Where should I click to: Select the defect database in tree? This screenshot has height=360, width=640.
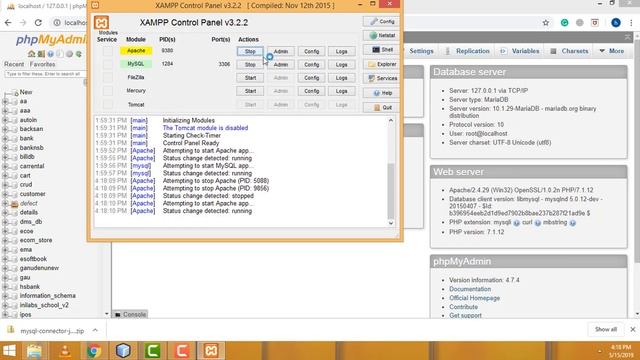(29, 203)
